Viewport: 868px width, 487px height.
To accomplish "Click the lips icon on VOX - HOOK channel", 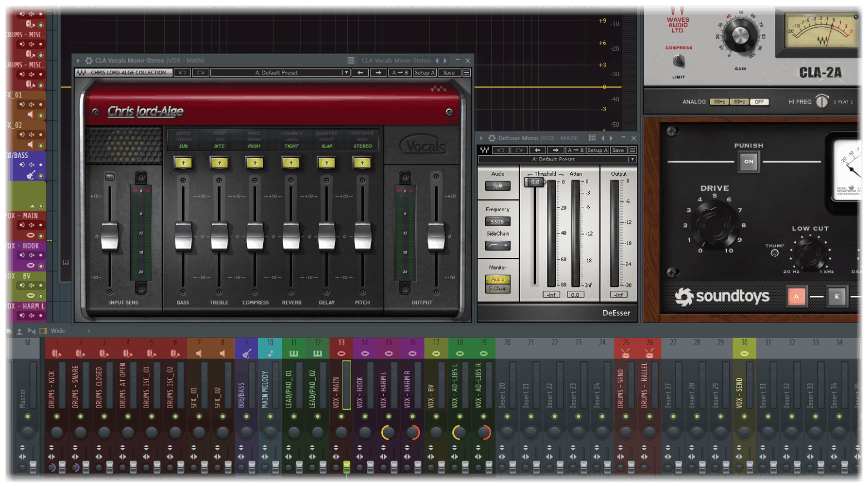I will (x=365, y=354).
